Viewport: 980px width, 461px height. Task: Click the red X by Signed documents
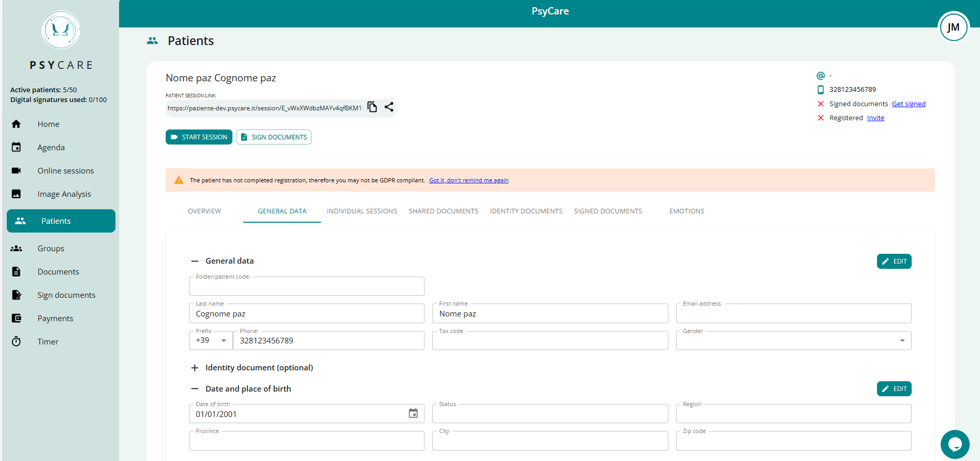point(821,104)
